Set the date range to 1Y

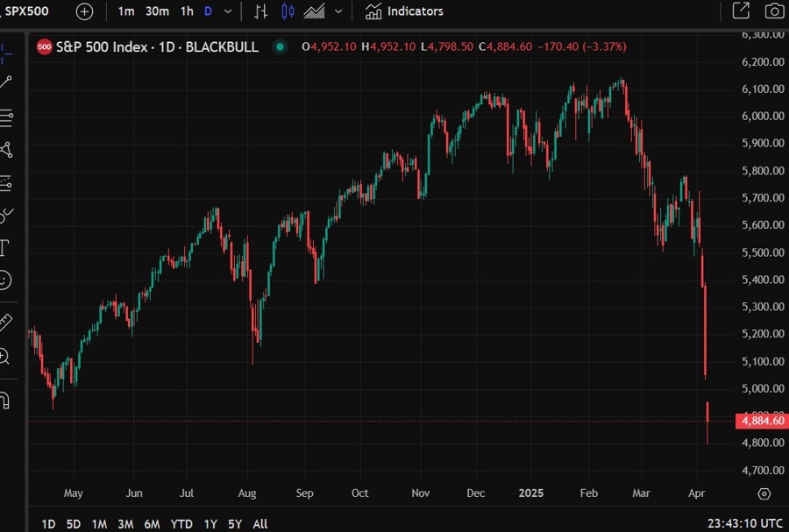pyautogui.click(x=210, y=524)
